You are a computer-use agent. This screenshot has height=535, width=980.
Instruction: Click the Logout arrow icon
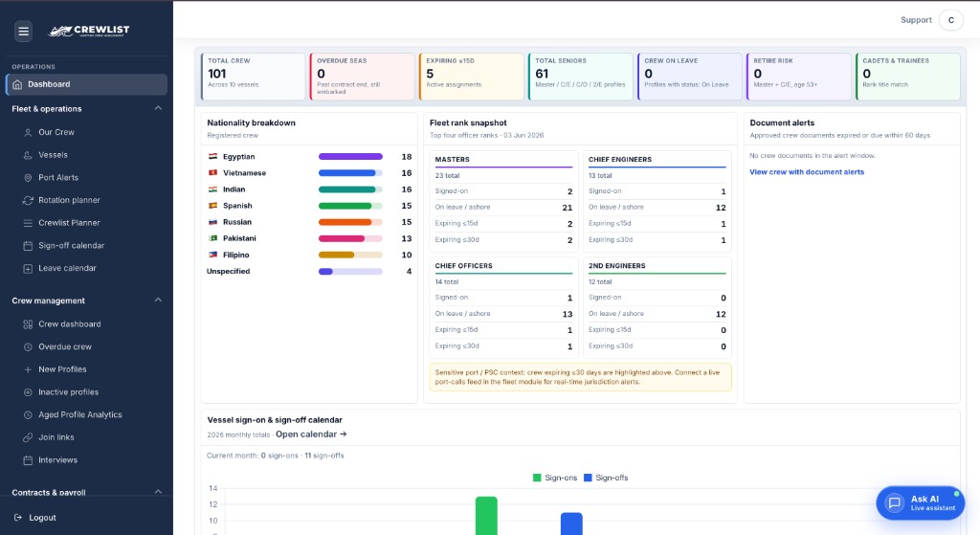(x=17, y=518)
